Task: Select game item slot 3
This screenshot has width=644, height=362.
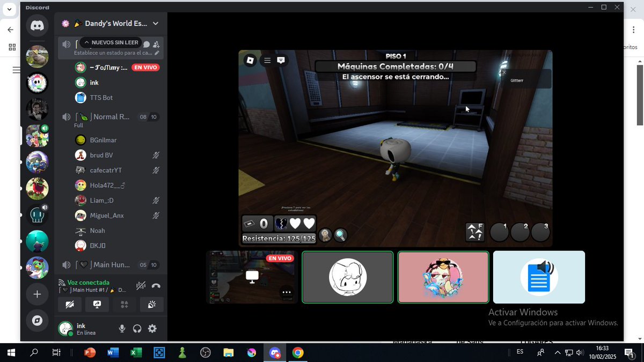Action: pyautogui.click(x=540, y=232)
